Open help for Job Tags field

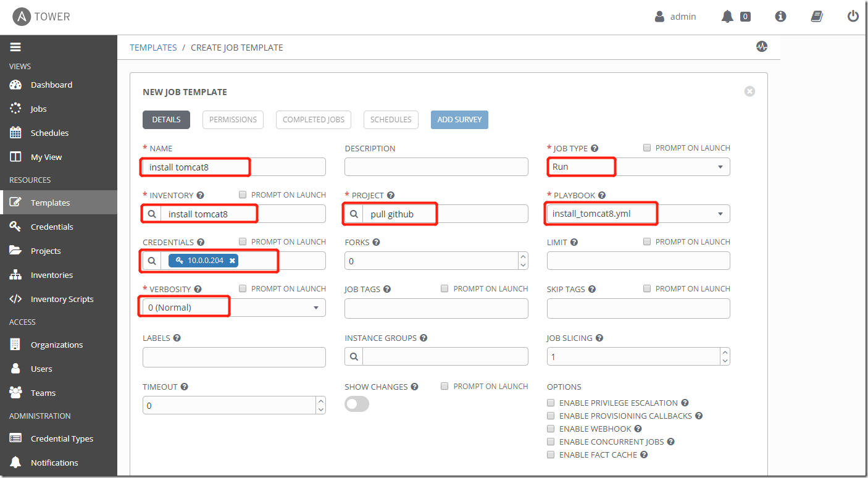pyautogui.click(x=387, y=289)
